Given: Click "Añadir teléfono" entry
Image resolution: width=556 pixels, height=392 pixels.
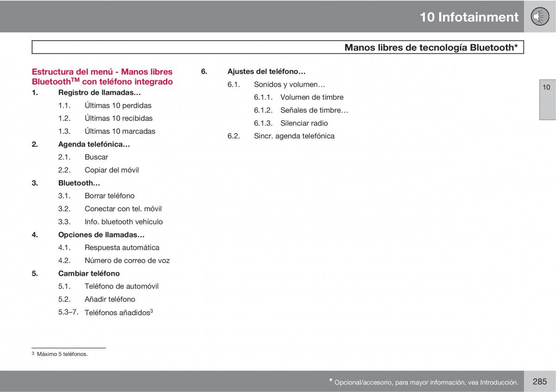Looking at the screenshot, I should tap(110, 300).
